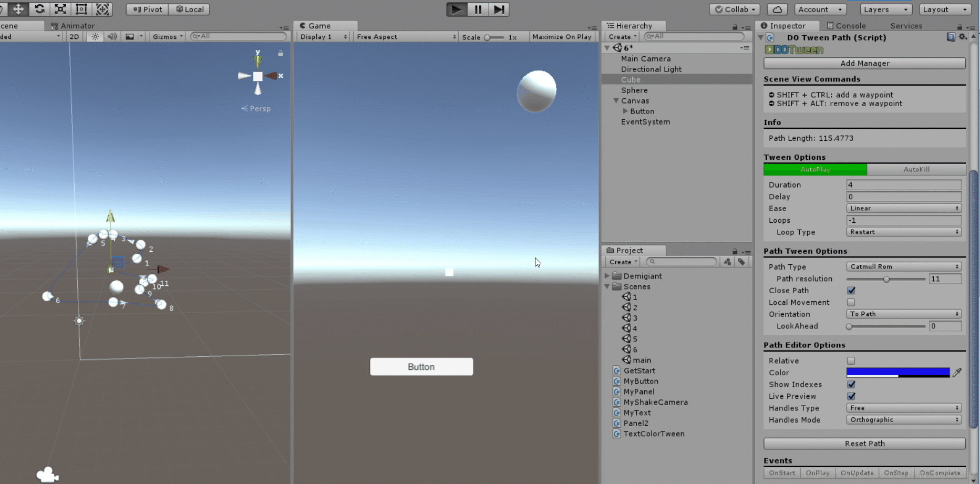Select the Move tool in toolbar

coord(18,9)
